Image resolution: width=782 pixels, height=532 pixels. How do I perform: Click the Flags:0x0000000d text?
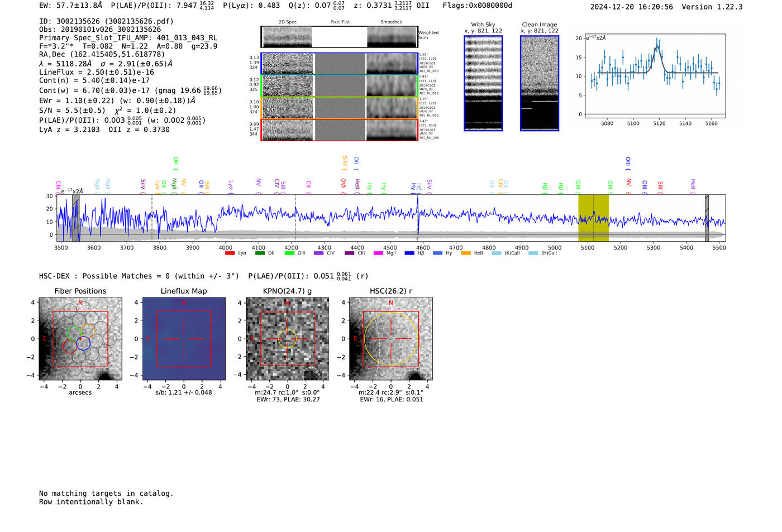click(x=478, y=6)
